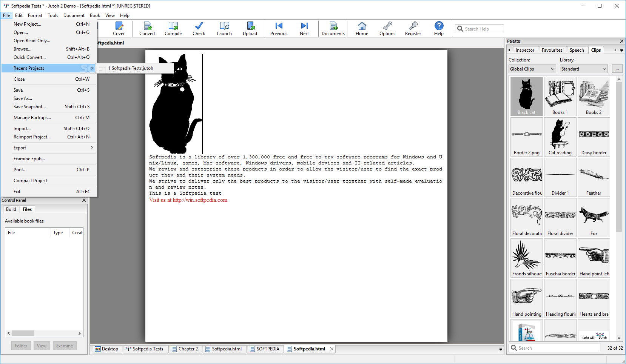Select the Border 2.png clip

coord(527,137)
